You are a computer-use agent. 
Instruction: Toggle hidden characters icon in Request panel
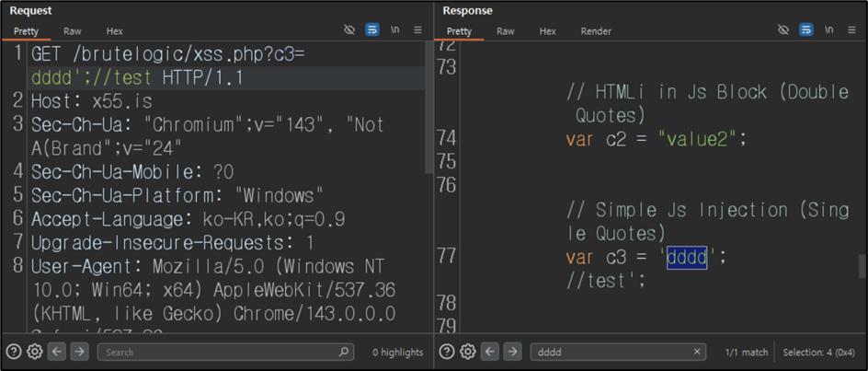pyautogui.click(x=349, y=30)
